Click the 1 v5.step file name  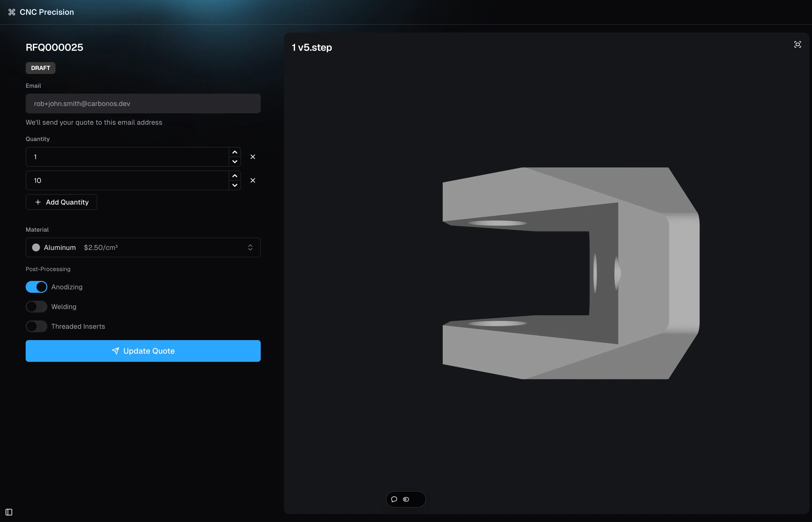point(312,47)
